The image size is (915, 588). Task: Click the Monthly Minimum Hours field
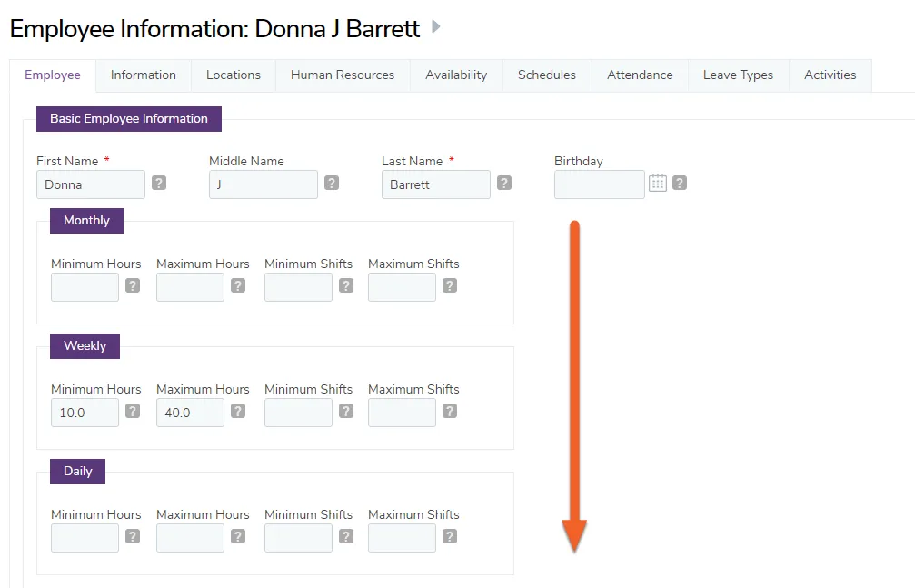85,286
